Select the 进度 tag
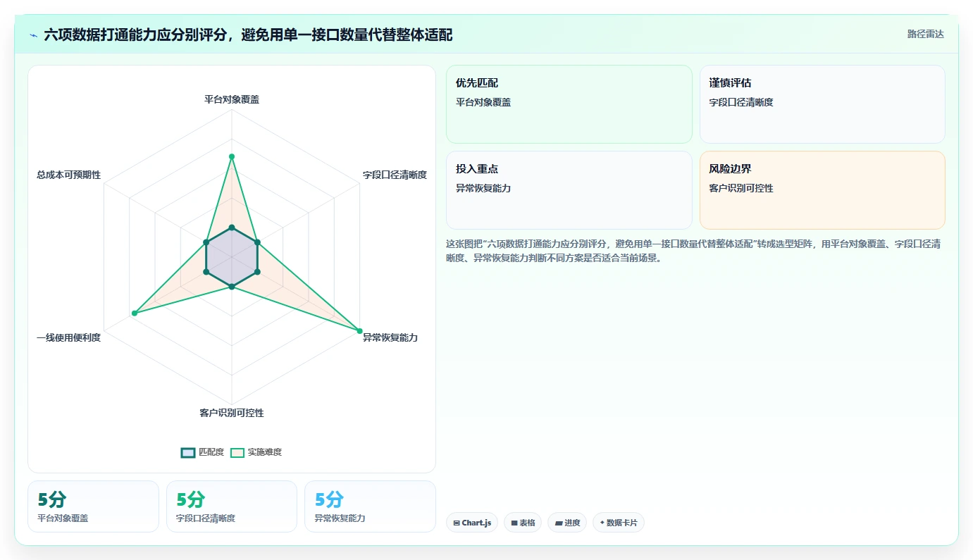Viewport: 973px width, 560px height. 567,523
